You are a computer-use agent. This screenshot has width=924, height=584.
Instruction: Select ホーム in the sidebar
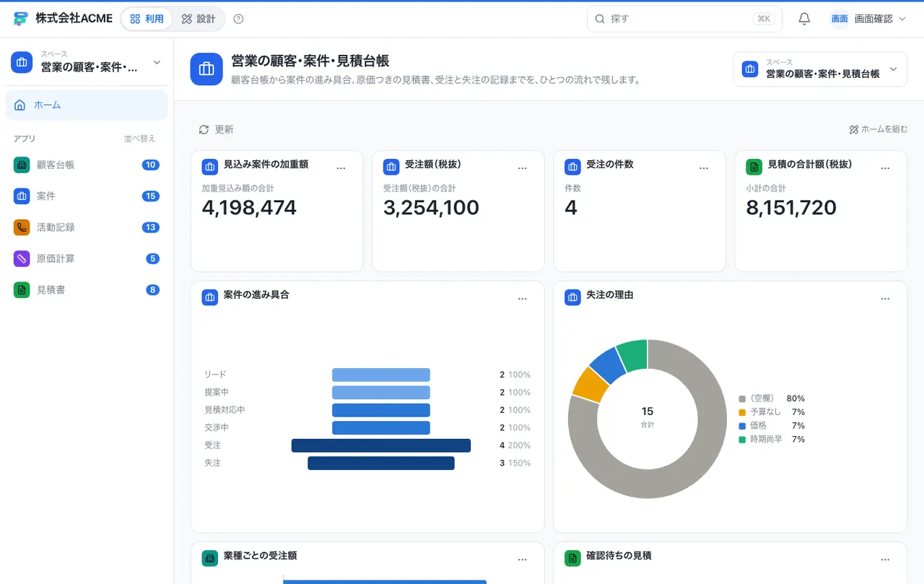click(x=87, y=105)
